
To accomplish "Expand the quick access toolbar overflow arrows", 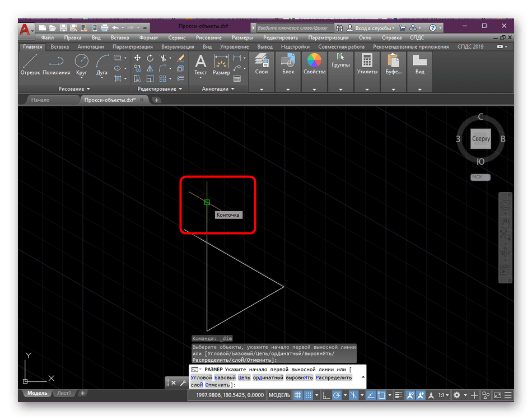I will (145, 28).
